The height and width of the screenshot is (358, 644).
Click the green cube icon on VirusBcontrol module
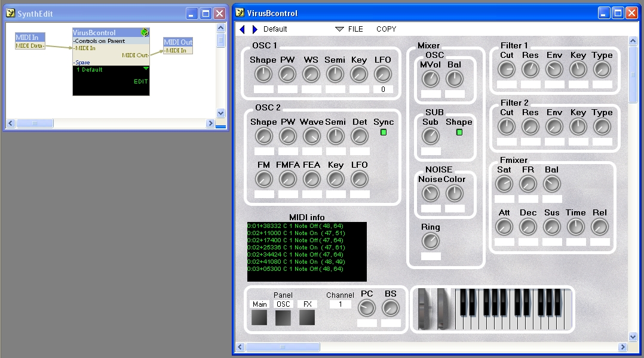[x=145, y=32]
